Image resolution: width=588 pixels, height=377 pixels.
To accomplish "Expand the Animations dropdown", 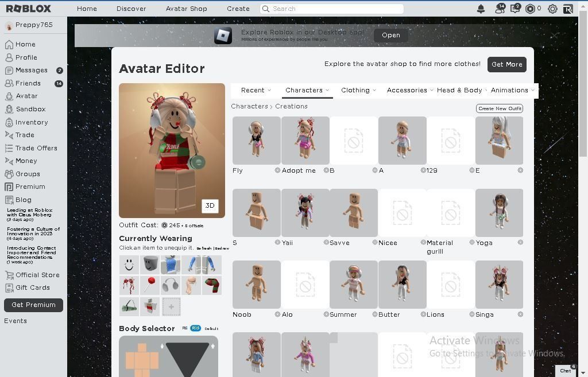I will [x=510, y=90].
